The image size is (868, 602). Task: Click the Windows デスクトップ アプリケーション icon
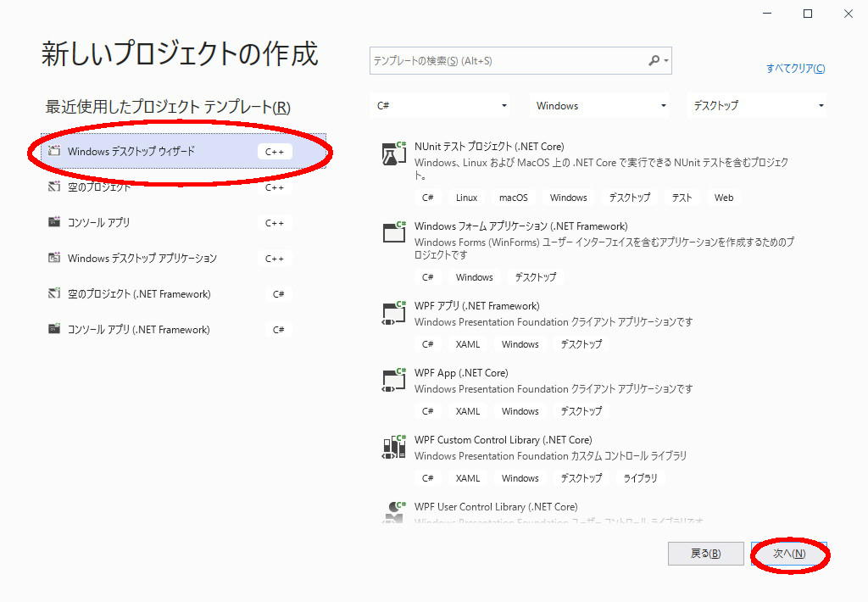(x=53, y=258)
